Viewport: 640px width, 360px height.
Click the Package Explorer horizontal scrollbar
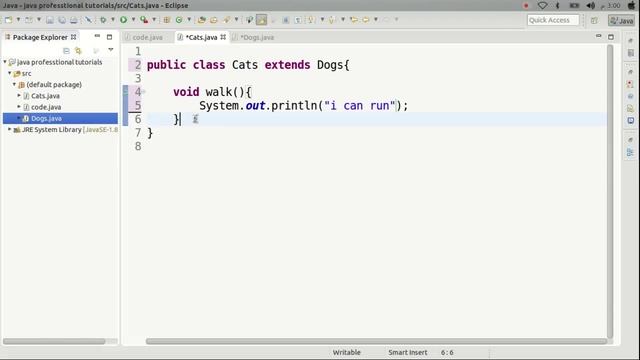[x=54, y=341]
